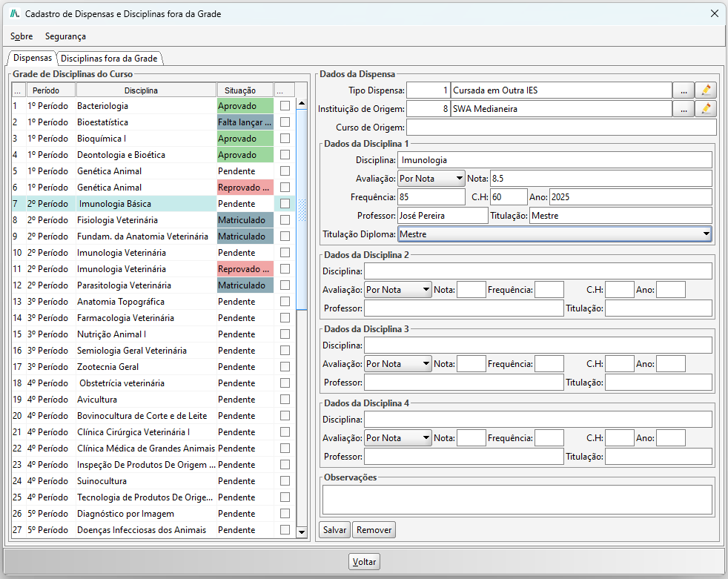
Task: Click the scroll up arrow of discipline list
Action: click(302, 103)
